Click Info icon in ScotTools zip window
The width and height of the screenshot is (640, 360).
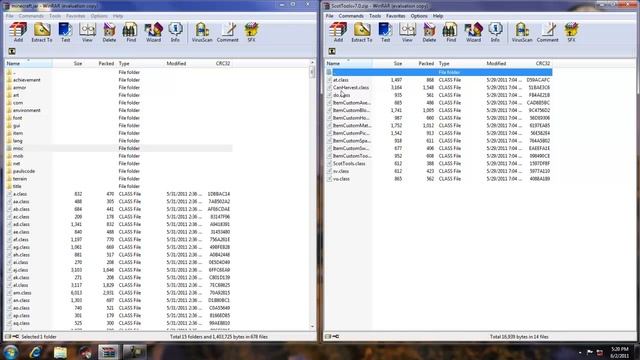pyautogui.click(x=495, y=32)
